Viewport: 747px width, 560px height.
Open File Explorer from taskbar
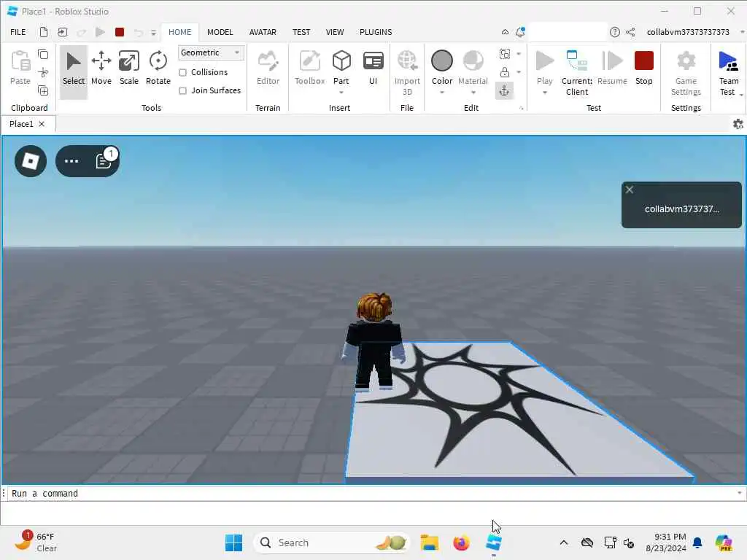pyautogui.click(x=429, y=542)
